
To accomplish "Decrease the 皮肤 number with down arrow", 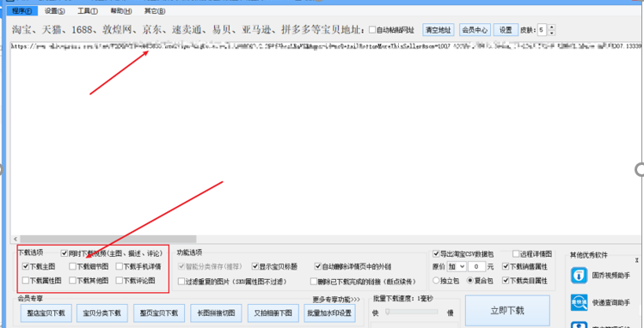I will (x=551, y=33).
